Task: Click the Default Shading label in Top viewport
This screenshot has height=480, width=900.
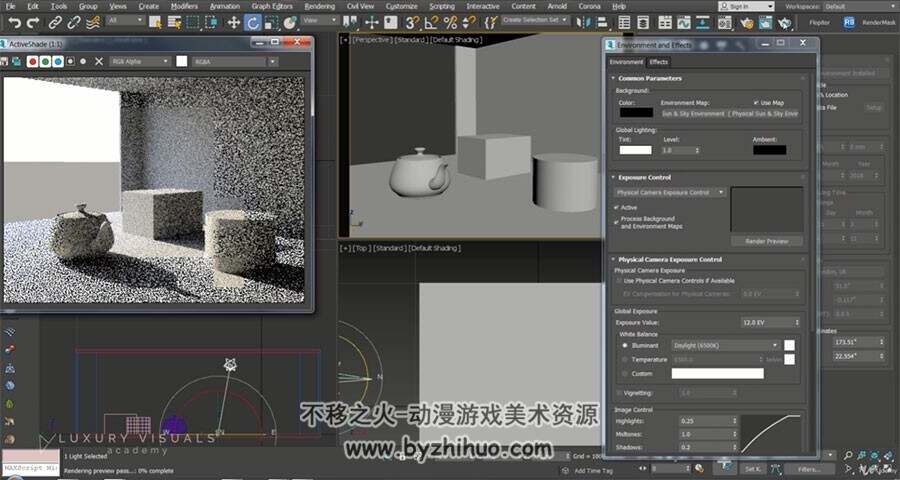Action: [435, 249]
